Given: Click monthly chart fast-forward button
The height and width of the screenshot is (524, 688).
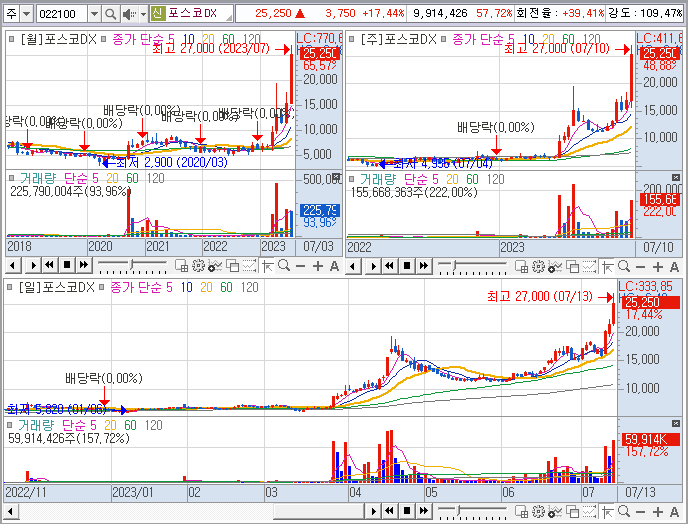Looking at the screenshot, I should click(x=84, y=265).
